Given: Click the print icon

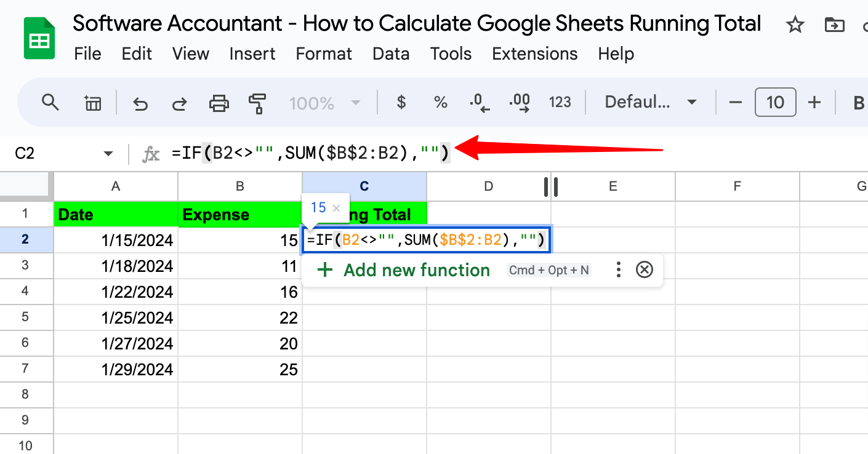Looking at the screenshot, I should coord(219,103).
